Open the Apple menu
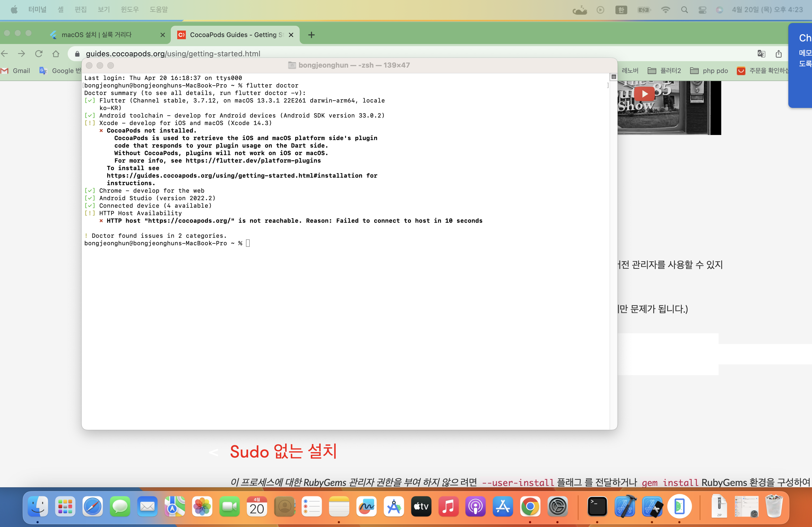 pos(14,10)
